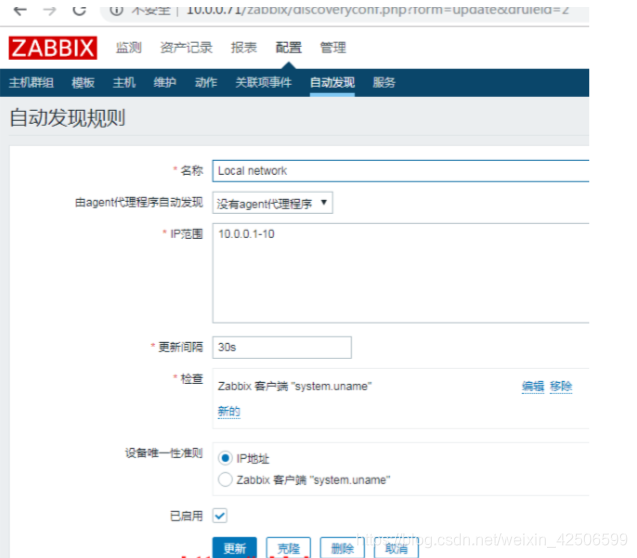Click 新的 link to add check
This screenshot has height=558, width=637.
[229, 411]
